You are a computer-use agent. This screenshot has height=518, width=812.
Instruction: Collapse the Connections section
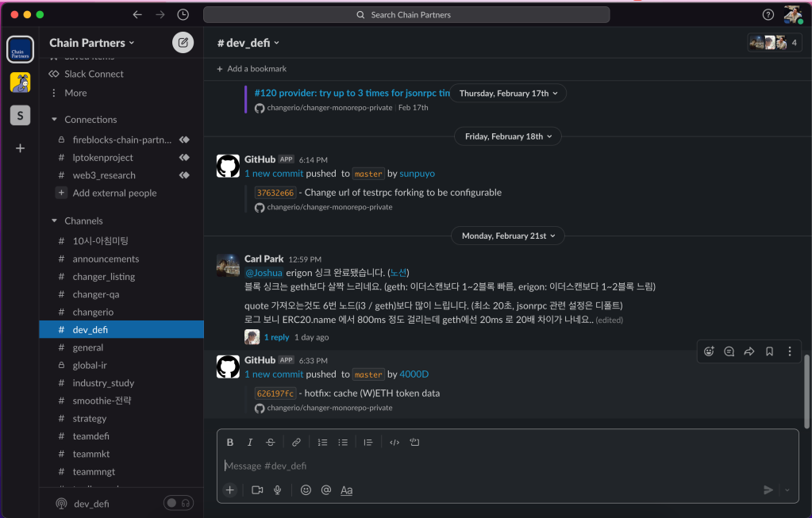[x=55, y=120]
